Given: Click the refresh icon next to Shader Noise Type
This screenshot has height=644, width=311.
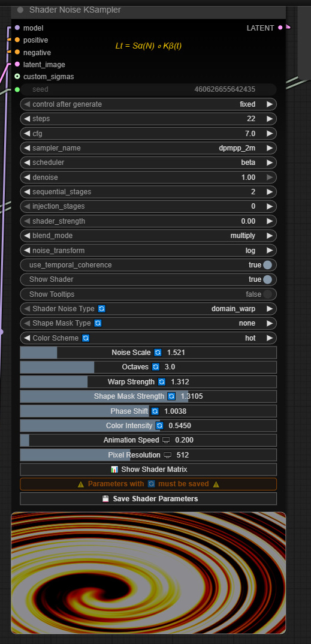Looking at the screenshot, I should pyautogui.click(x=102, y=308).
